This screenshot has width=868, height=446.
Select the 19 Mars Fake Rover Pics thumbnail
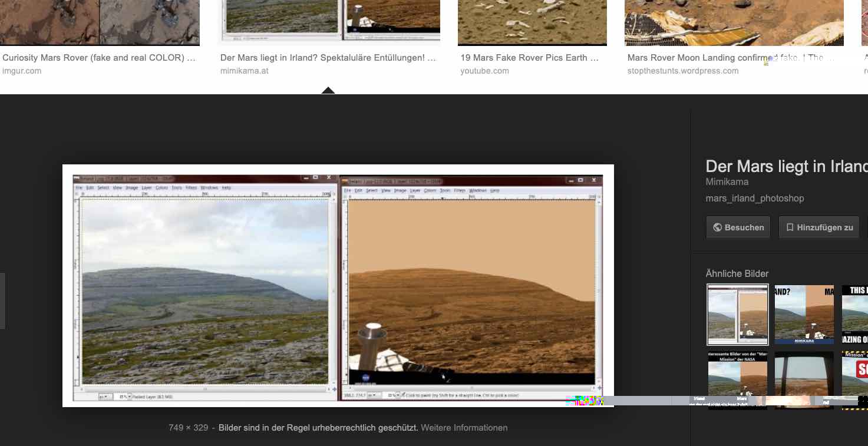pyautogui.click(x=532, y=22)
